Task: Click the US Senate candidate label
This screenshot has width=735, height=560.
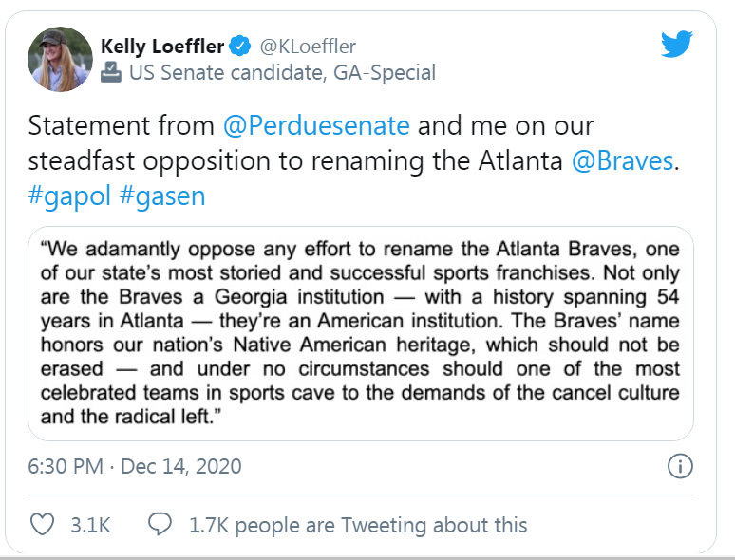Action: click(x=282, y=73)
